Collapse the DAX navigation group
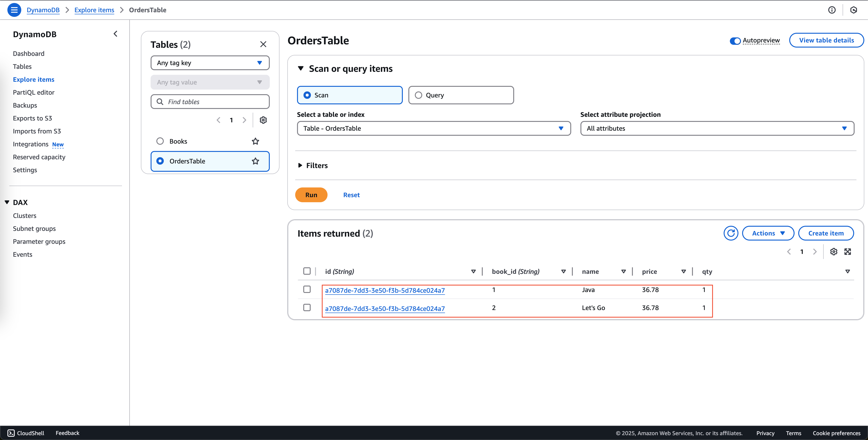Image resolution: width=868 pixels, height=440 pixels. click(7, 202)
